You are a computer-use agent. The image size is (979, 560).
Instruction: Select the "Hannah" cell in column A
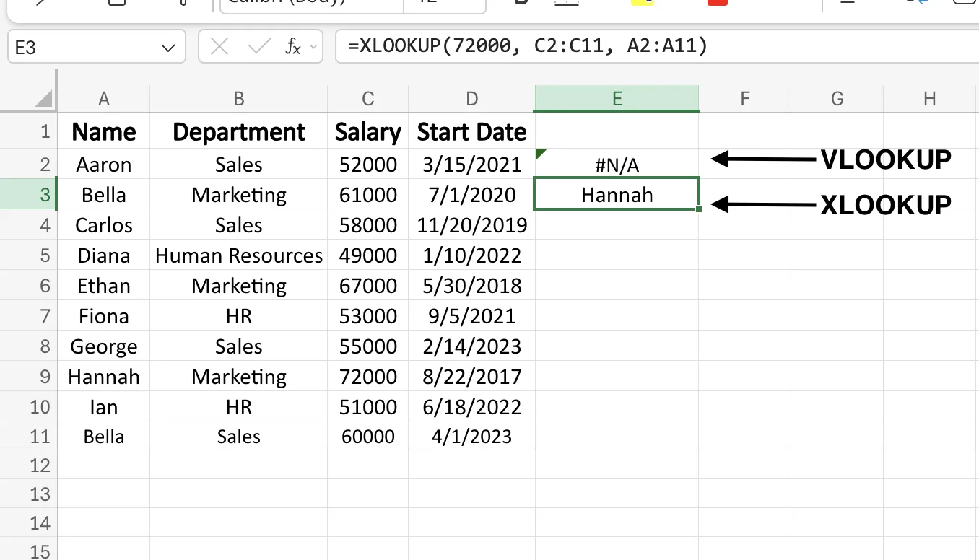104,377
